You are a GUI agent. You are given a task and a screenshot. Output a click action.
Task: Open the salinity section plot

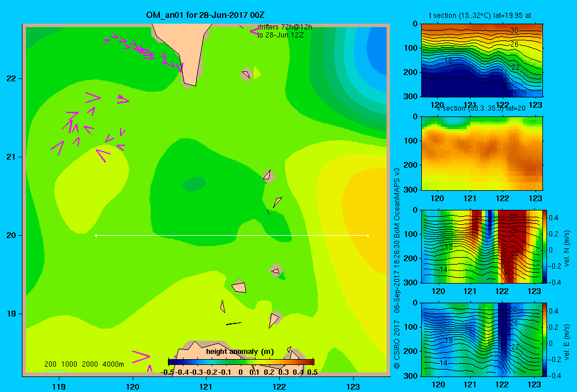pos(482,153)
